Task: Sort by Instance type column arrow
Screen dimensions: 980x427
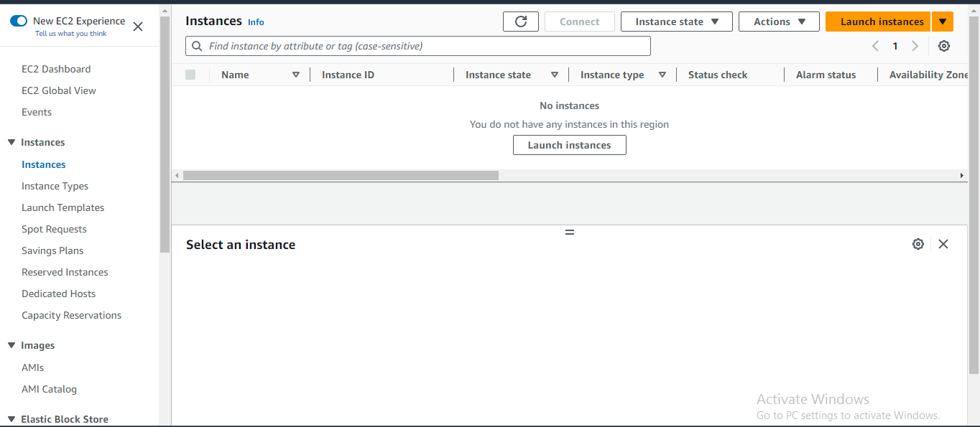Action: coord(662,75)
